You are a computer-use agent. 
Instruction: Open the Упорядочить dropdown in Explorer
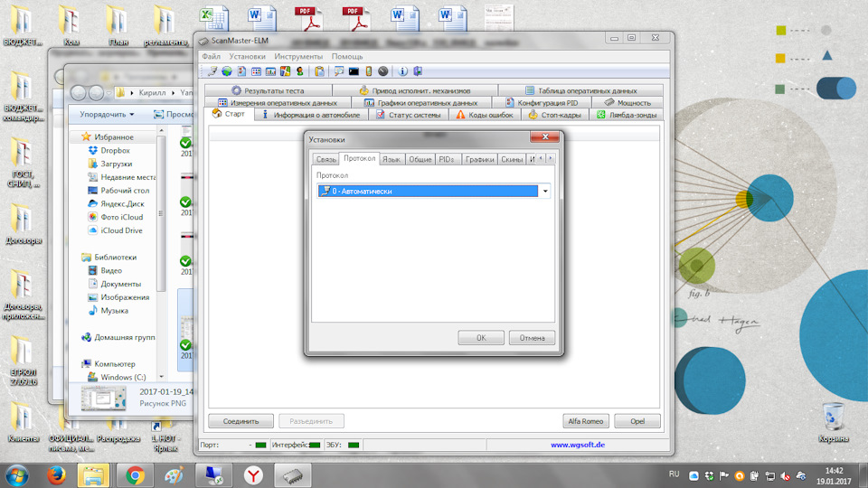107,115
